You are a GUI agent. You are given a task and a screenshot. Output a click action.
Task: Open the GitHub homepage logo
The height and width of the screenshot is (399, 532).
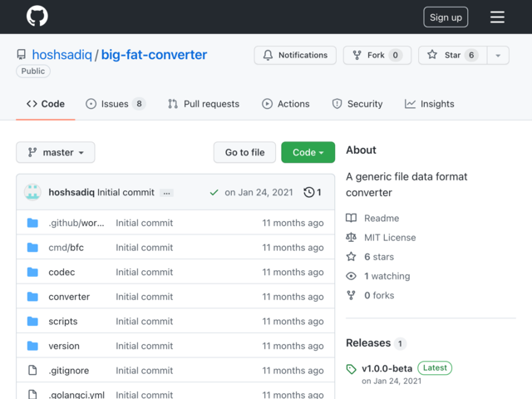[x=37, y=17]
